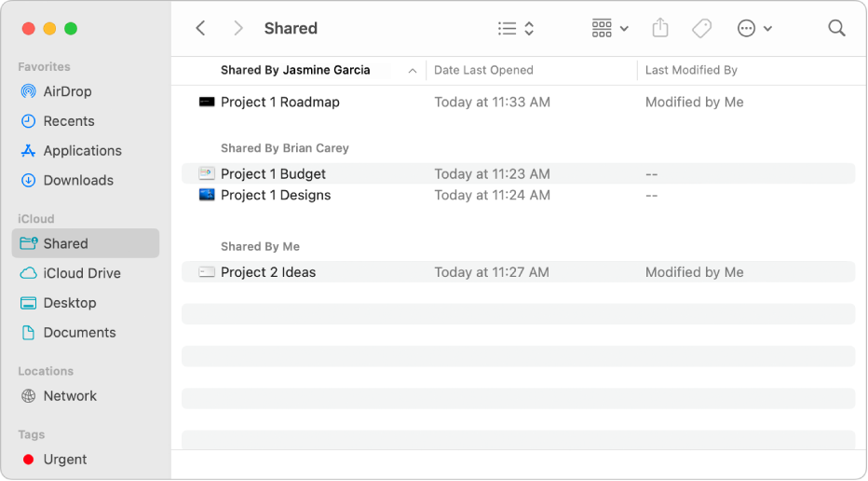Open iCloud Drive in sidebar
The height and width of the screenshot is (481, 868).
pyautogui.click(x=81, y=273)
